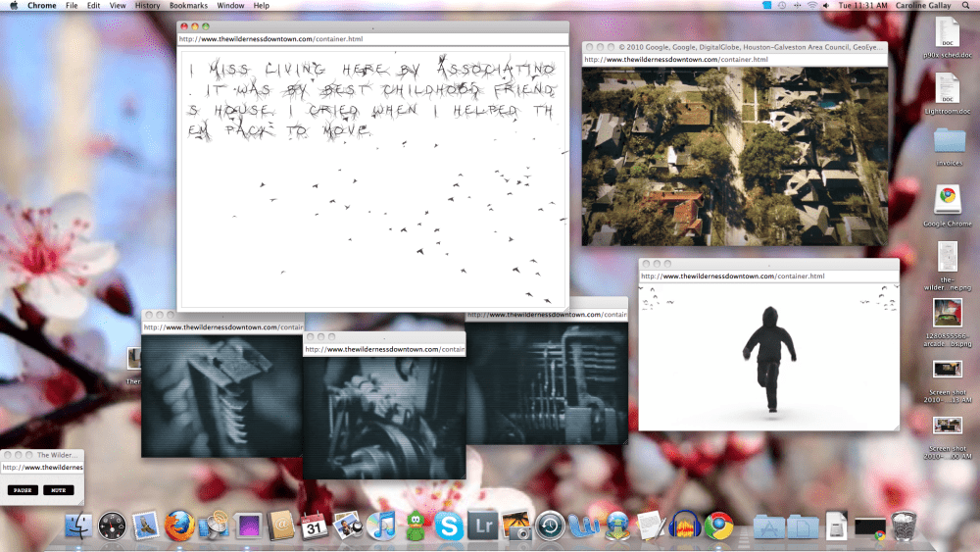Click the volume speaker icon in menu bar
Image resolution: width=980 pixels, height=552 pixels.
coord(826,6)
